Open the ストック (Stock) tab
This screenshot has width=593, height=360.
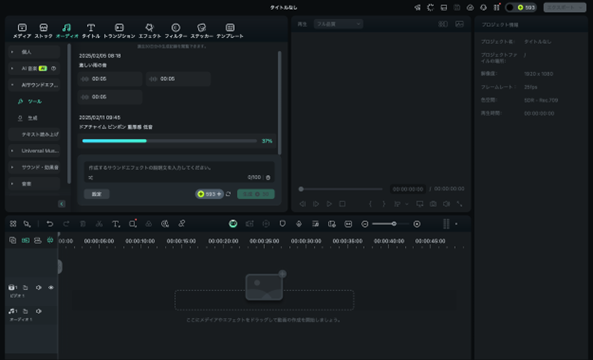point(43,31)
